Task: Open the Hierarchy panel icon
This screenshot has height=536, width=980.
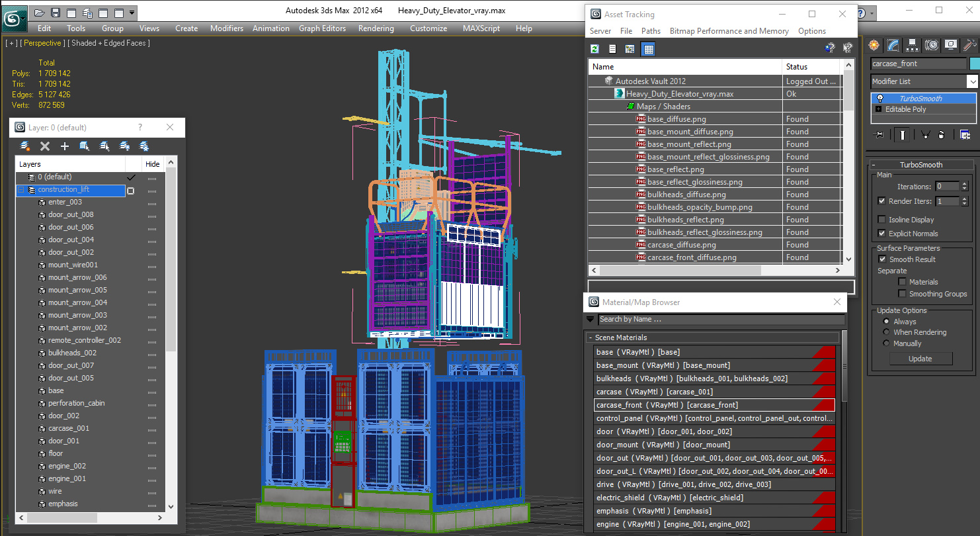Action: tap(913, 45)
